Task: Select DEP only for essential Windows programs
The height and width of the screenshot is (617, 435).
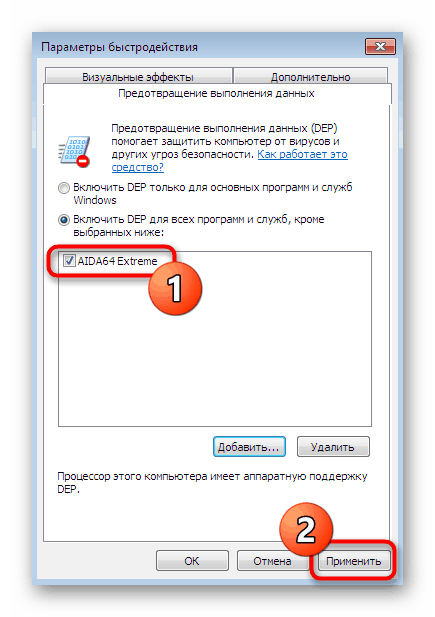Action: point(63,188)
